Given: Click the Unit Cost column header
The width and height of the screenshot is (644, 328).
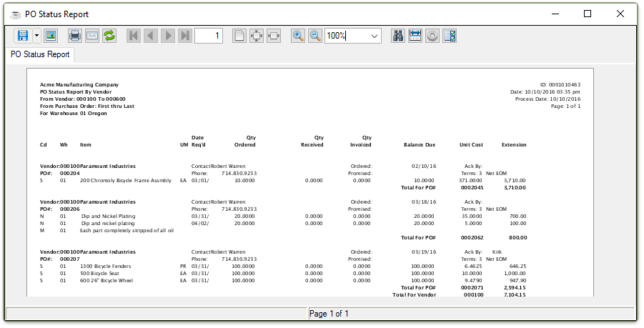Looking at the screenshot, I should [471, 145].
